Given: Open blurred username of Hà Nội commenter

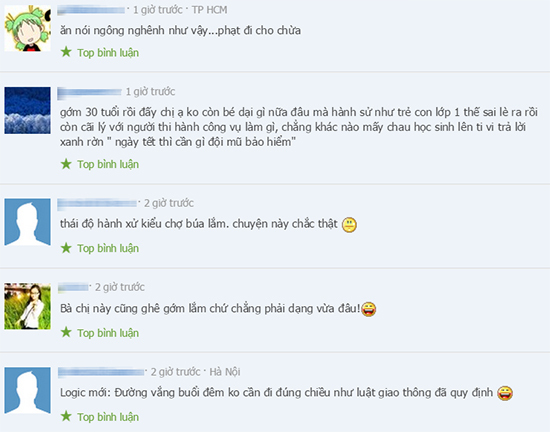Looking at the screenshot, I should 101,372.
